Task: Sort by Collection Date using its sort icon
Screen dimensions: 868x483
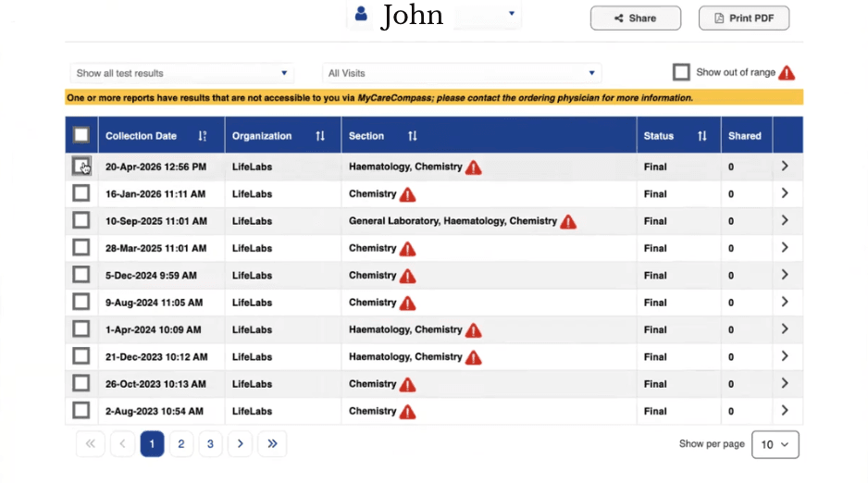Action: pos(202,135)
